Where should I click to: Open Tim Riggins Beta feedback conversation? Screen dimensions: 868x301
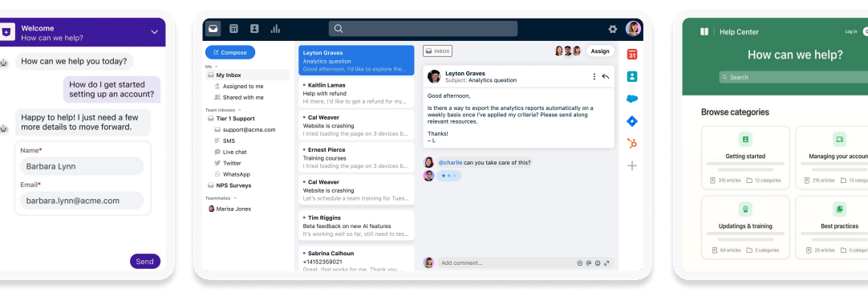[x=356, y=225]
